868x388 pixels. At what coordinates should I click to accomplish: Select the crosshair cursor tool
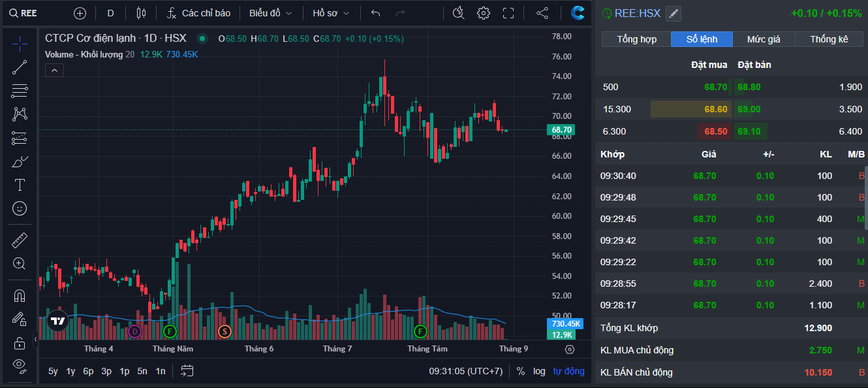coord(20,43)
